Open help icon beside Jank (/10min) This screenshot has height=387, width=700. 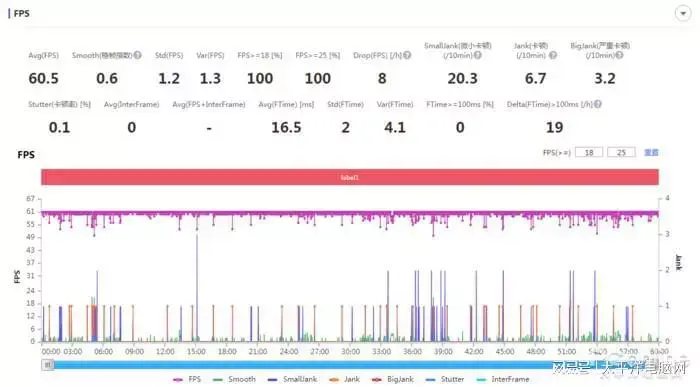(553, 55)
